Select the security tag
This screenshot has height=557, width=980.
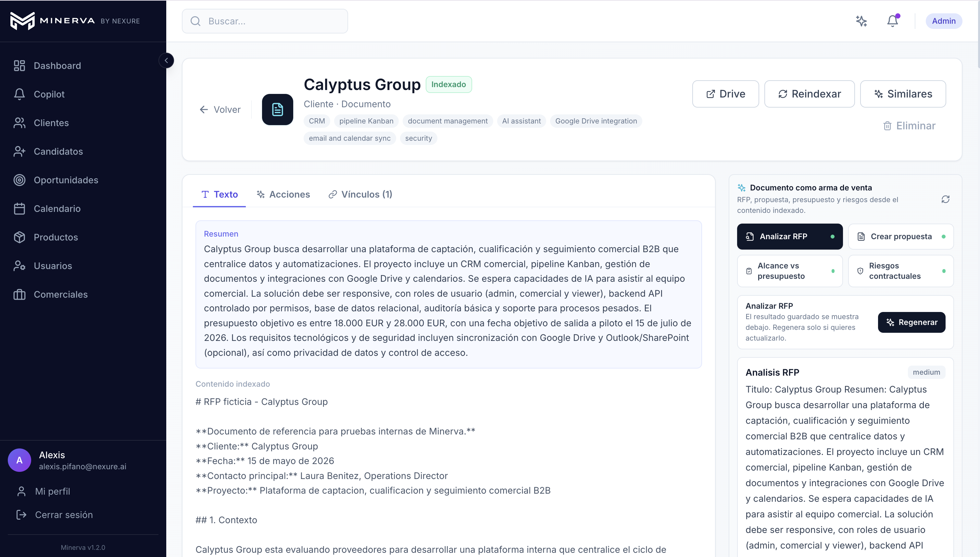[x=419, y=138]
